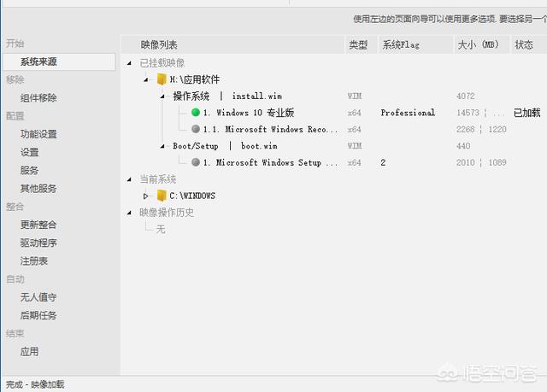The height and width of the screenshot is (392, 547).
Task: Open 驱动程序 in the sidebar
Action: pos(38,243)
